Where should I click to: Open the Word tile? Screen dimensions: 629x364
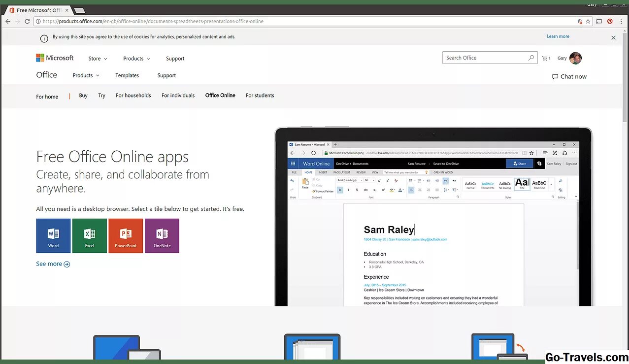tap(53, 236)
